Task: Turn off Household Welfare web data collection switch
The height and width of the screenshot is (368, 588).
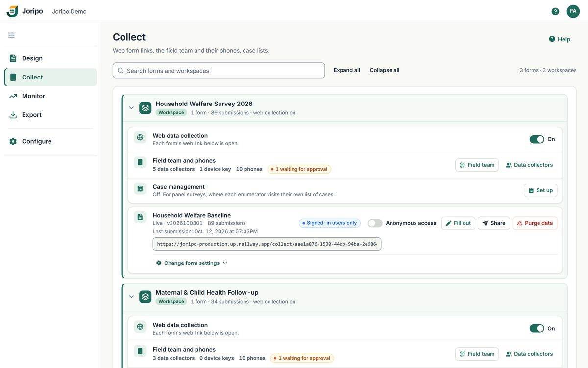Action: click(x=537, y=139)
